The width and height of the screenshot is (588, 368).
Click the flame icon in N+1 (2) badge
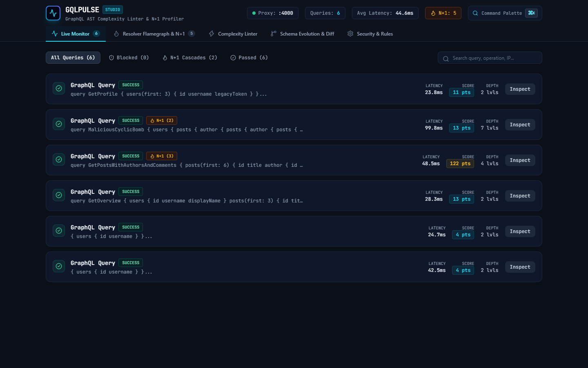coord(152,121)
